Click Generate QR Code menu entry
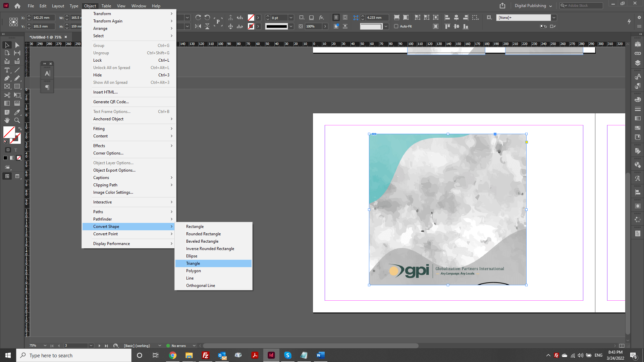Screen dimensions: 644x362 coord(111,102)
